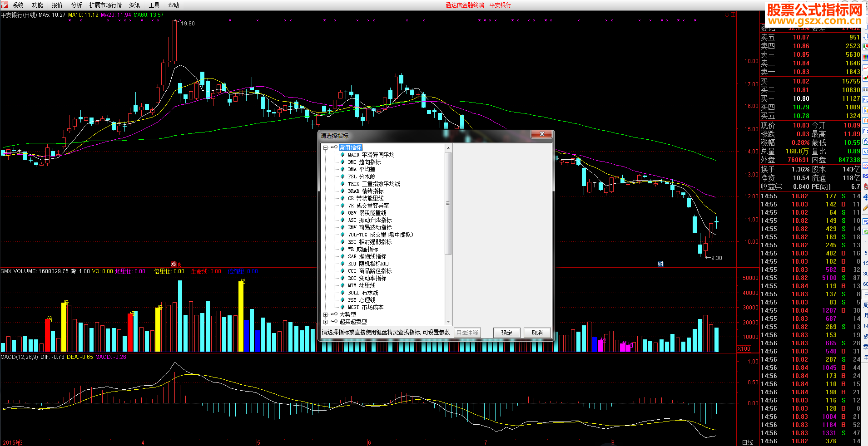The image size is (868, 446).
Task: Click the diamond icon beside SAR 抛物线指标
Action: (x=342, y=256)
